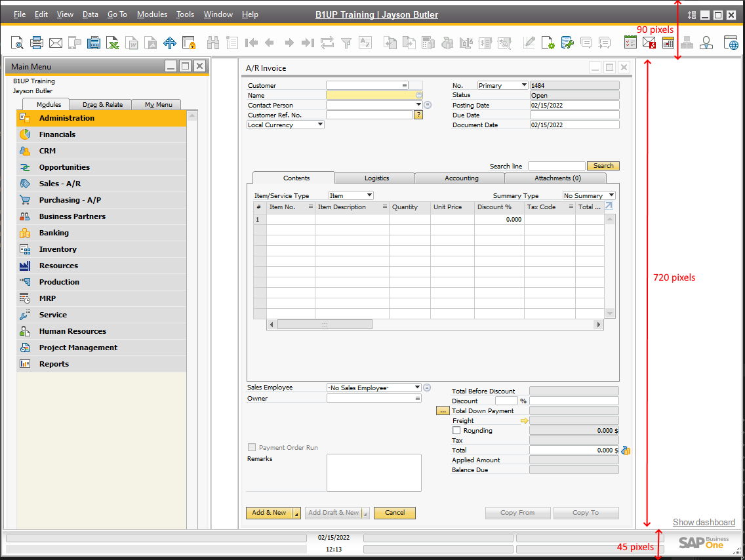
Task: Click the payment means coins icon beside Total
Action: coord(626,450)
